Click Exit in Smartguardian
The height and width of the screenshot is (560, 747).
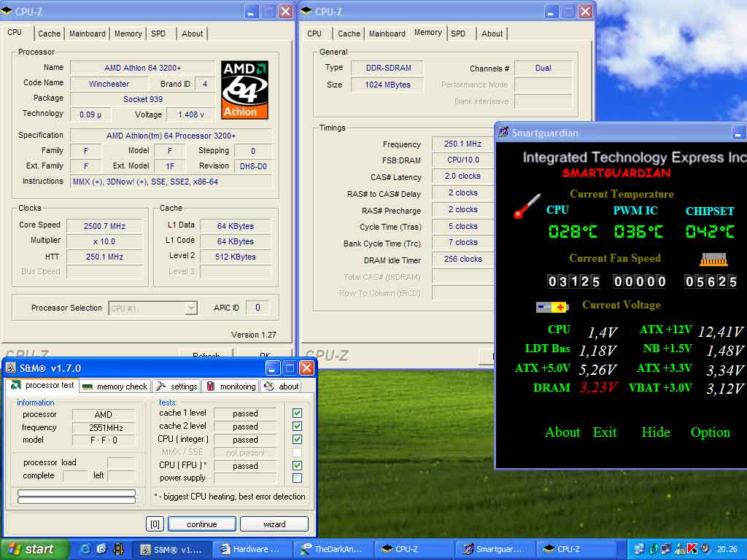coord(605,432)
